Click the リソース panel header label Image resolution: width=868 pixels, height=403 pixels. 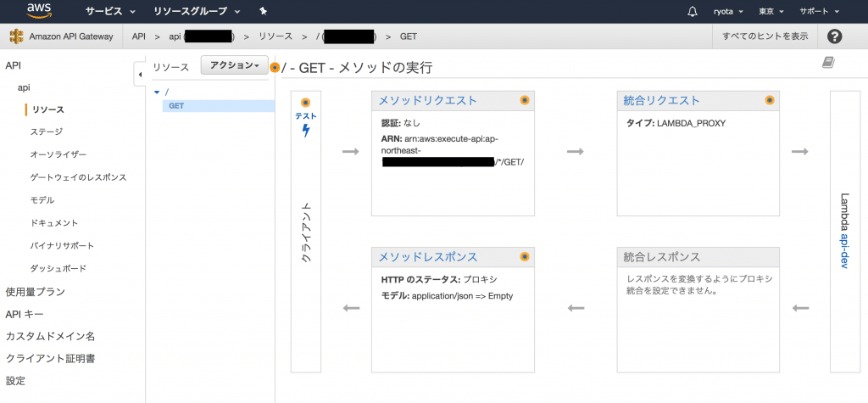[171, 67]
